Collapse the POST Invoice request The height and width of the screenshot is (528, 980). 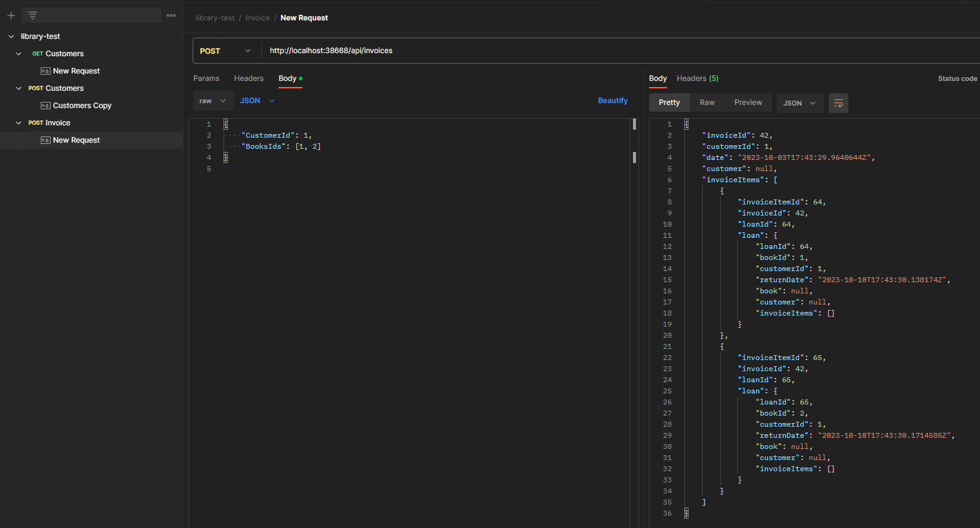(x=19, y=123)
